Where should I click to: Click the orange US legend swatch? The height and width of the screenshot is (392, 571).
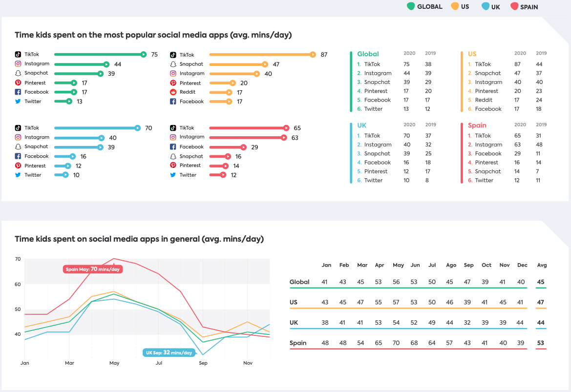[455, 6]
